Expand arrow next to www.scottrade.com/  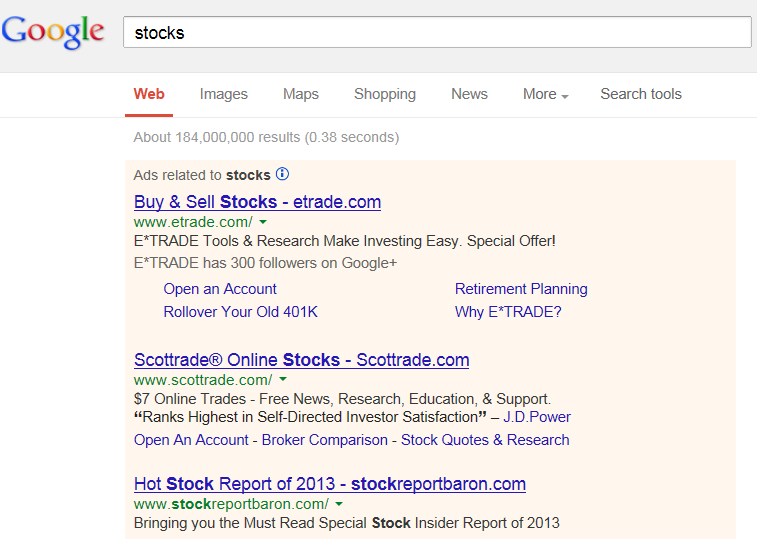click(x=283, y=379)
